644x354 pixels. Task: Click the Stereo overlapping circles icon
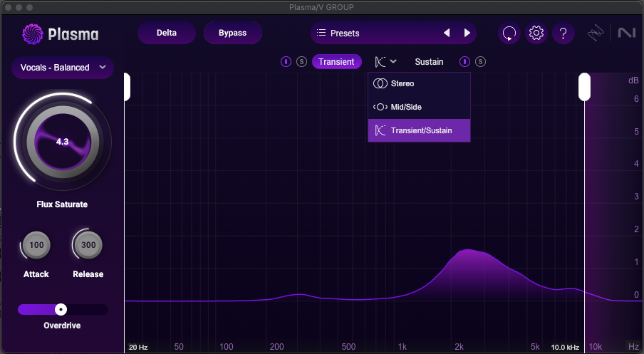(x=380, y=83)
